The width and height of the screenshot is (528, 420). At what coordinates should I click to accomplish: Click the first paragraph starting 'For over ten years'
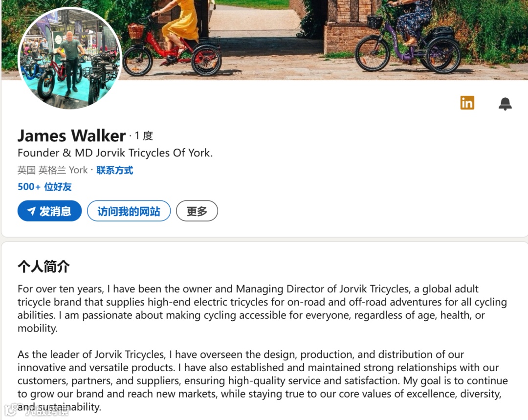point(263,309)
